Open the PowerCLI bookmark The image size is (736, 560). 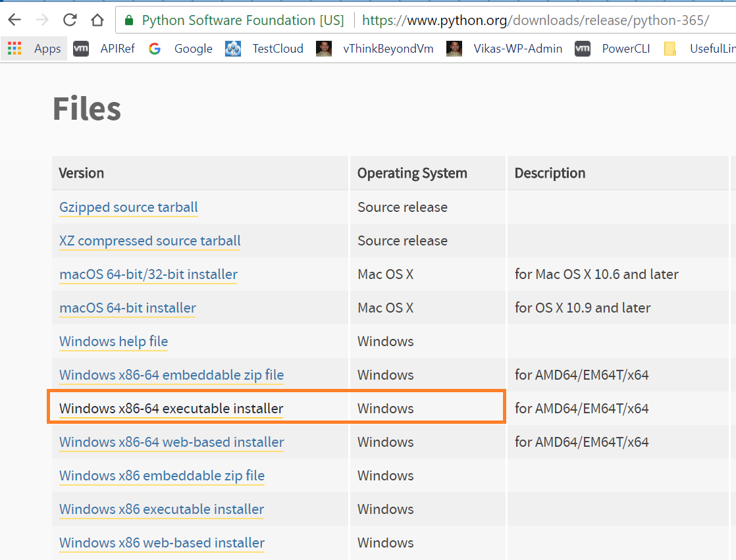pyautogui.click(x=625, y=48)
